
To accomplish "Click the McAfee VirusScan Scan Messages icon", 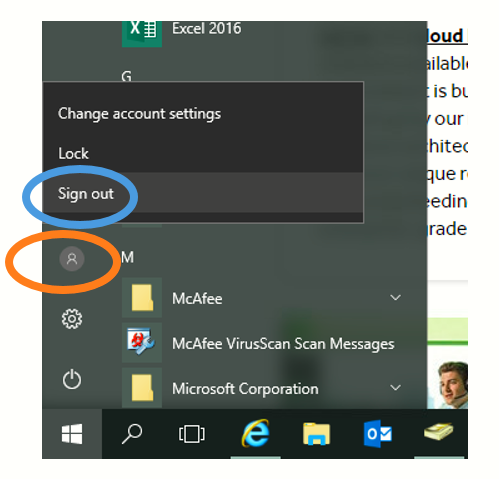I will pyautogui.click(x=142, y=343).
